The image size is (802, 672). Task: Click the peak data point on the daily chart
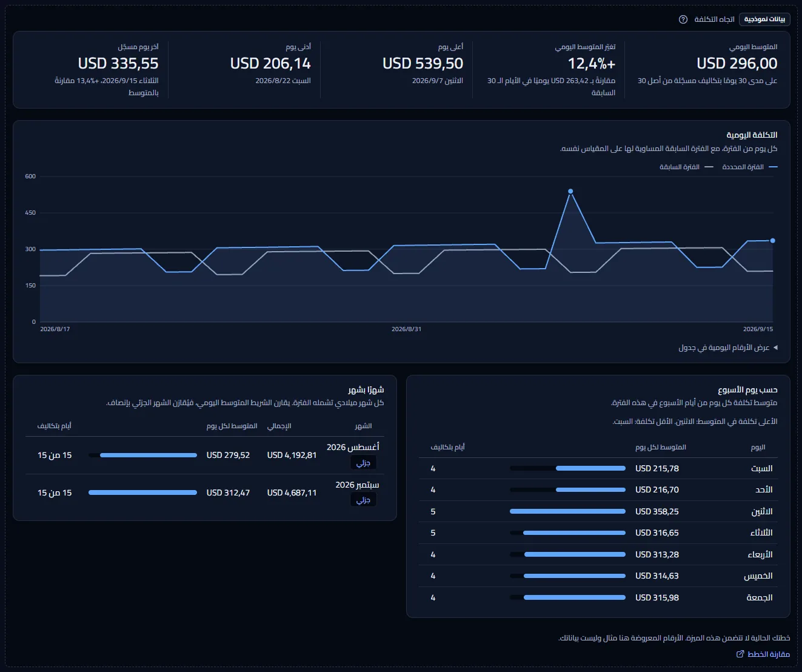[570, 192]
